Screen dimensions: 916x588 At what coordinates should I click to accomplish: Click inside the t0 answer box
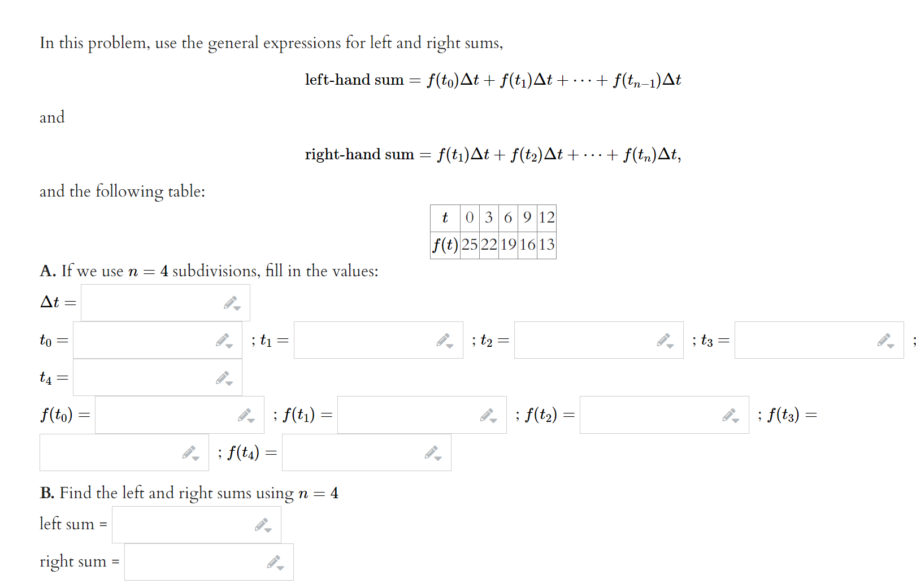tap(147, 341)
